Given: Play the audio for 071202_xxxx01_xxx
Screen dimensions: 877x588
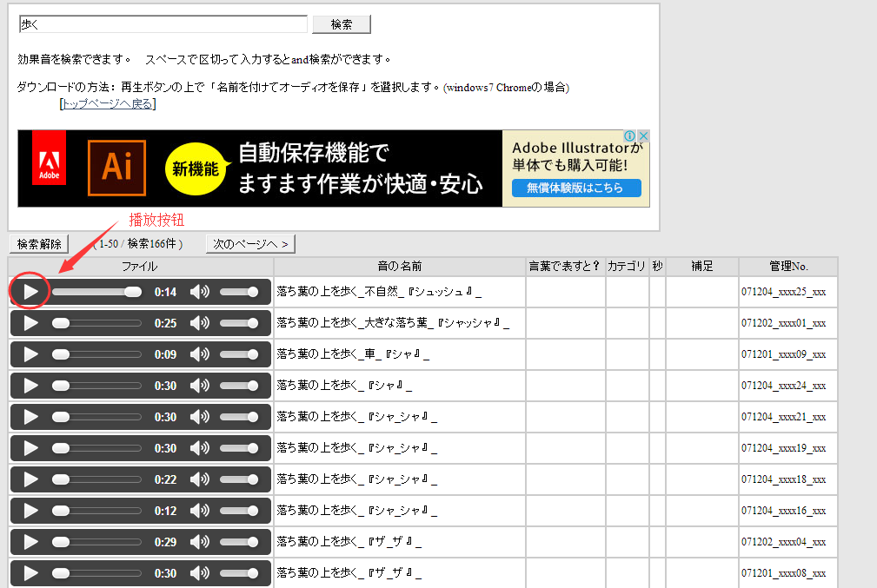Looking at the screenshot, I should point(30,323).
